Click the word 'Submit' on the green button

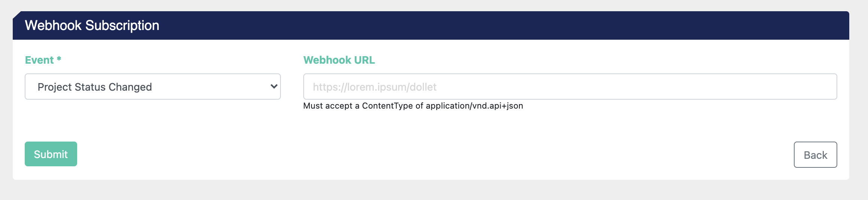click(51, 154)
